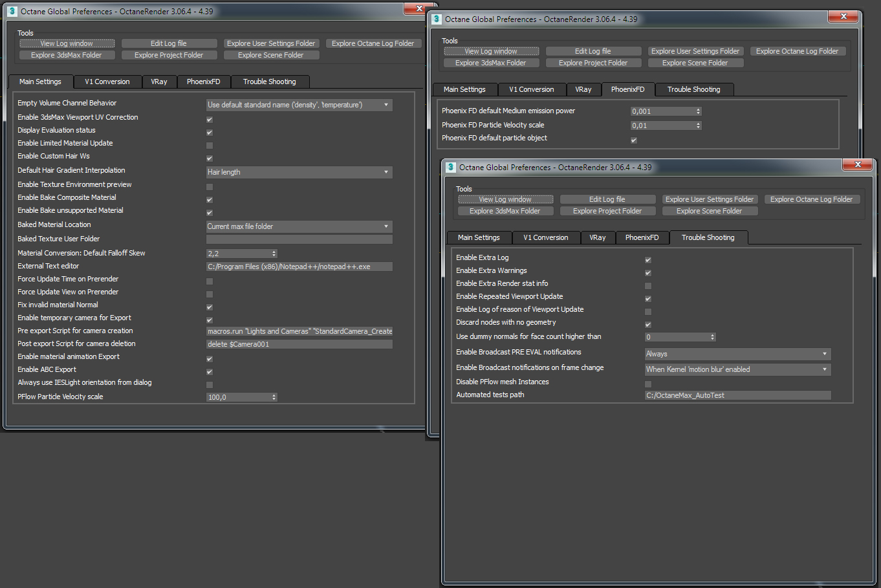Click the Phoenix FD Medium emission power spinner
Screen dimensions: 881x588
pos(699,111)
